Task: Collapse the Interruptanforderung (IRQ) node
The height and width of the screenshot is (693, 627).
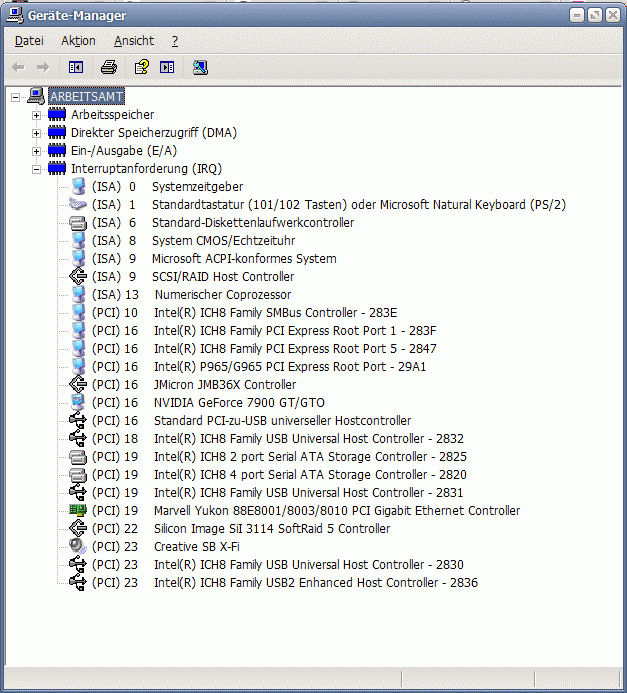Action: [x=36, y=169]
